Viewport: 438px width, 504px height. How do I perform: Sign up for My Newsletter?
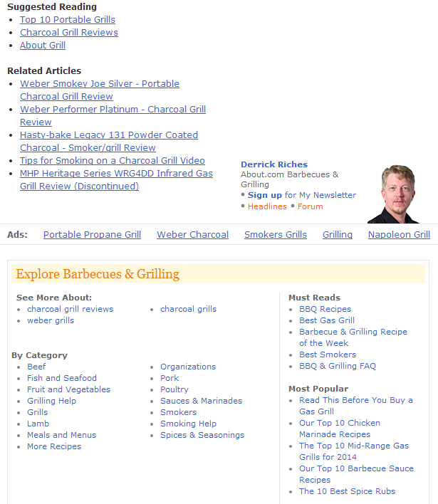pos(265,195)
